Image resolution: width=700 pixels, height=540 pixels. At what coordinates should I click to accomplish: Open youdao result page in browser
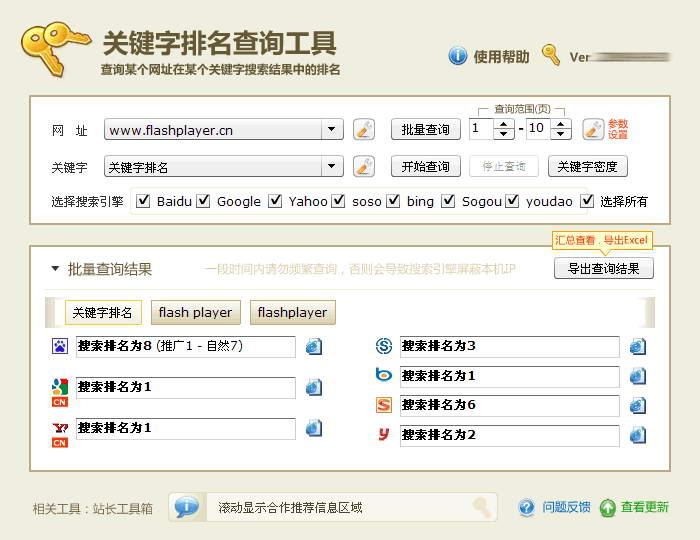(638, 435)
